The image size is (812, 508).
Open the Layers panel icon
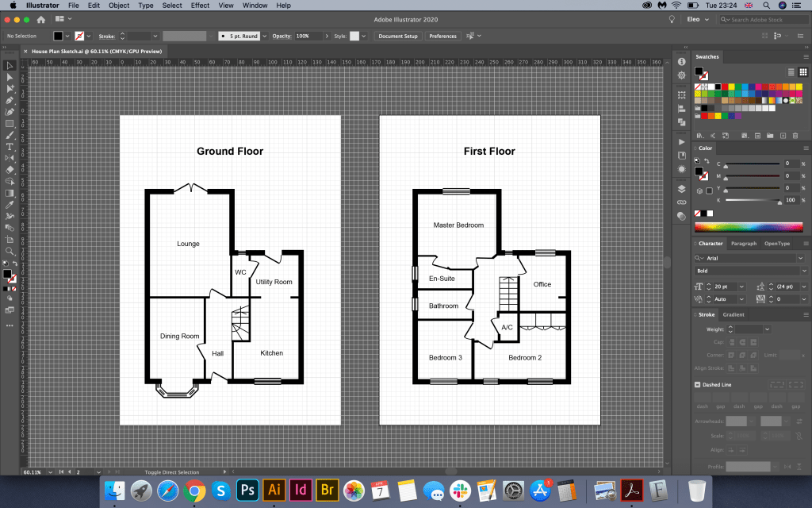click(681, 189)
